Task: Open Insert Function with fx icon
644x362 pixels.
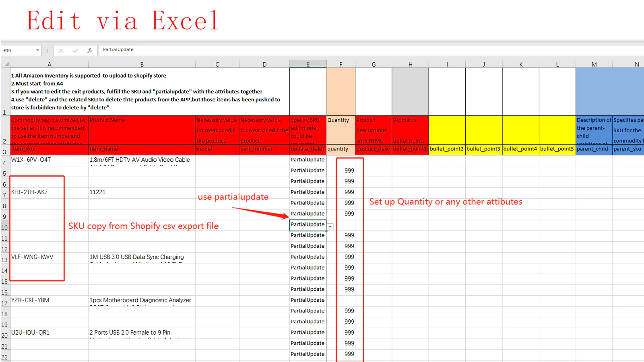Action: pos(90,51)
